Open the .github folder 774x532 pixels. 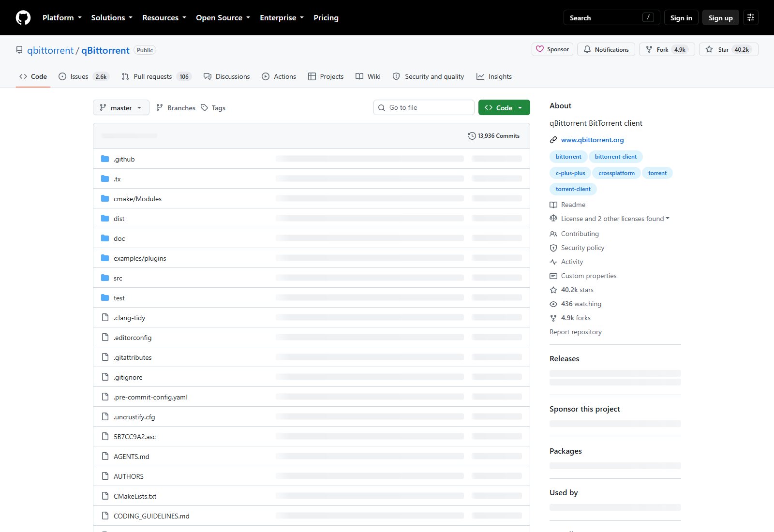coord(124,159)
